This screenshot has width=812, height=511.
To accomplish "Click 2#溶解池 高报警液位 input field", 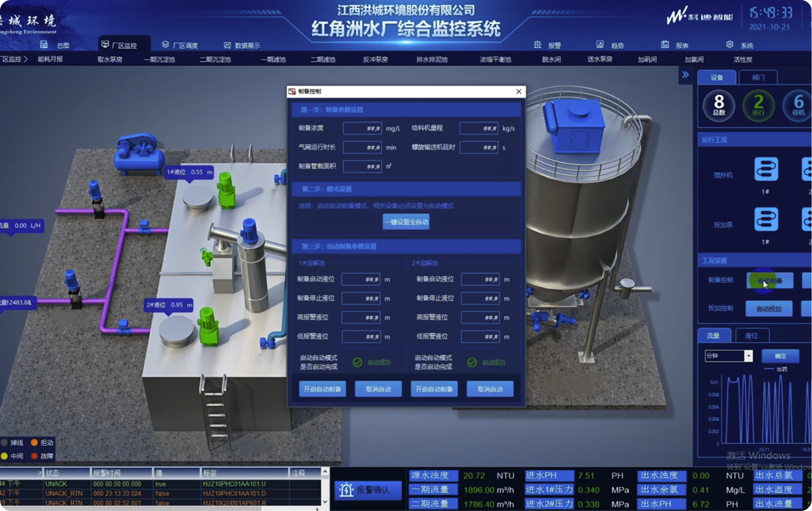I will [x=480, y=318].
